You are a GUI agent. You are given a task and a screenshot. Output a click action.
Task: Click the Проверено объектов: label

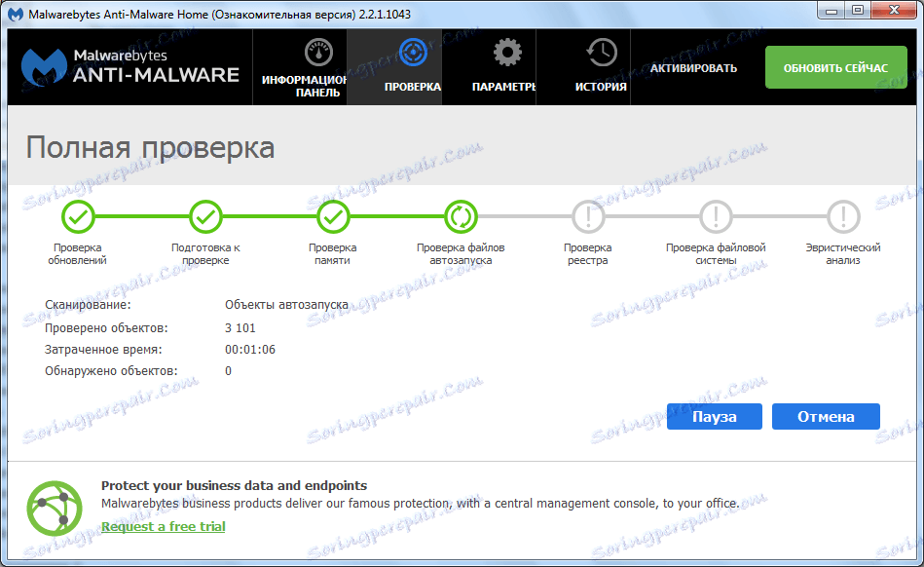(x=106, y=327)
